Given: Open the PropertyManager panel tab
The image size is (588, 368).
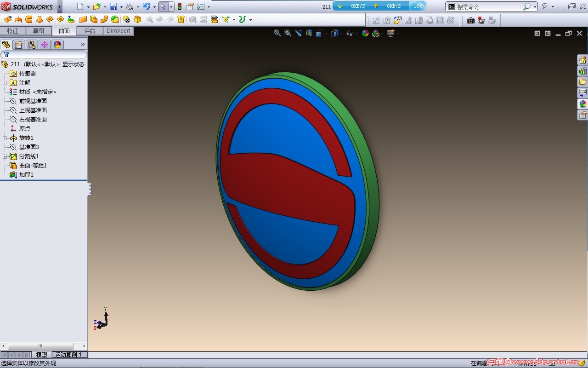Looking at the screenshot, I should [x=19, y=45].
